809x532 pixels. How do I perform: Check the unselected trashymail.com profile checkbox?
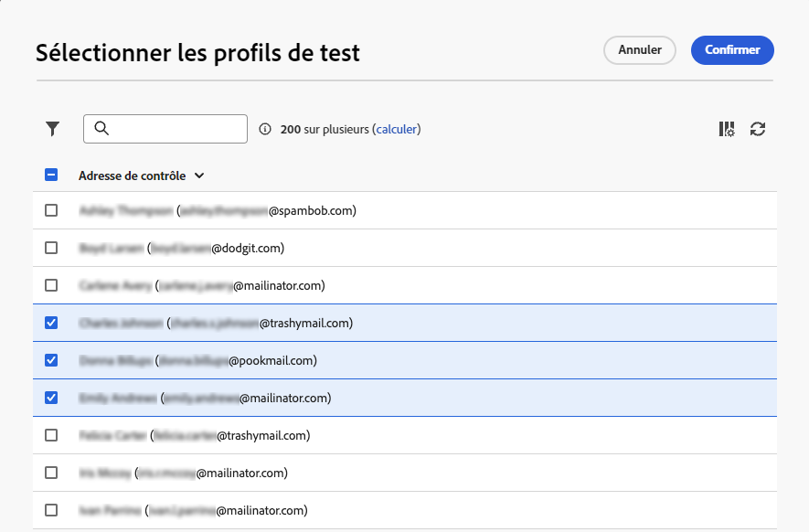51,435
